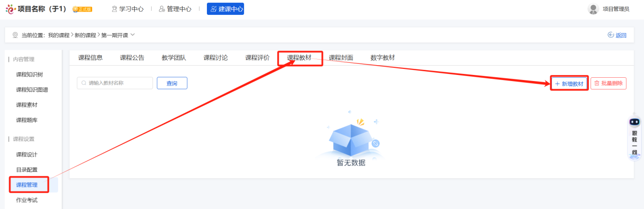This screenshot has width=644, height=209.
Task: Click the 内容管理 section header
Action: coord(23,59)
